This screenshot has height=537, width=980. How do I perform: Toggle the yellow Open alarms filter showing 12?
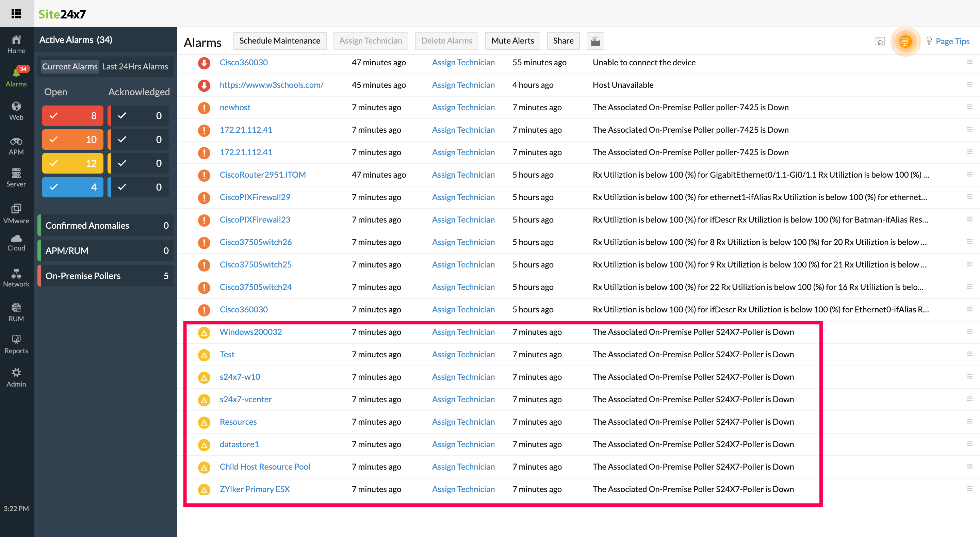(x=73, y=163)
